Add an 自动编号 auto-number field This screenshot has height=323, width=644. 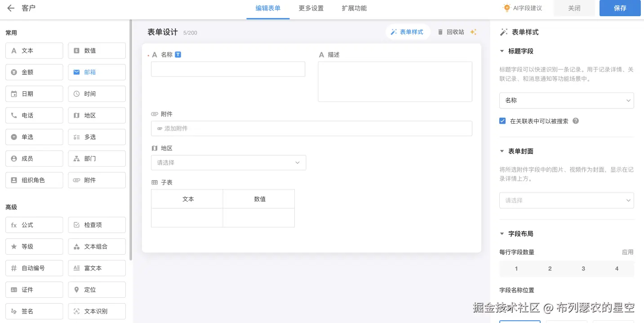34,268
